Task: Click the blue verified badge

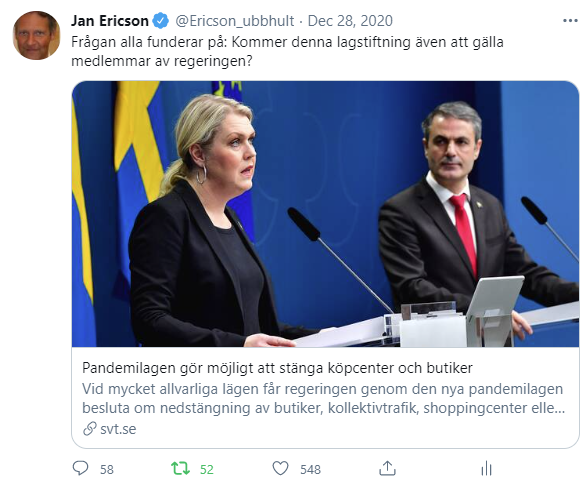Action: pos(161,21)
